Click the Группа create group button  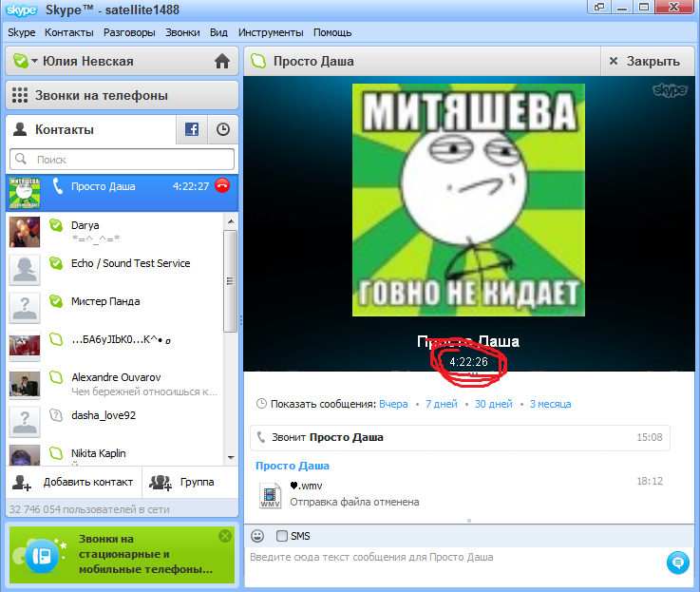190,482
